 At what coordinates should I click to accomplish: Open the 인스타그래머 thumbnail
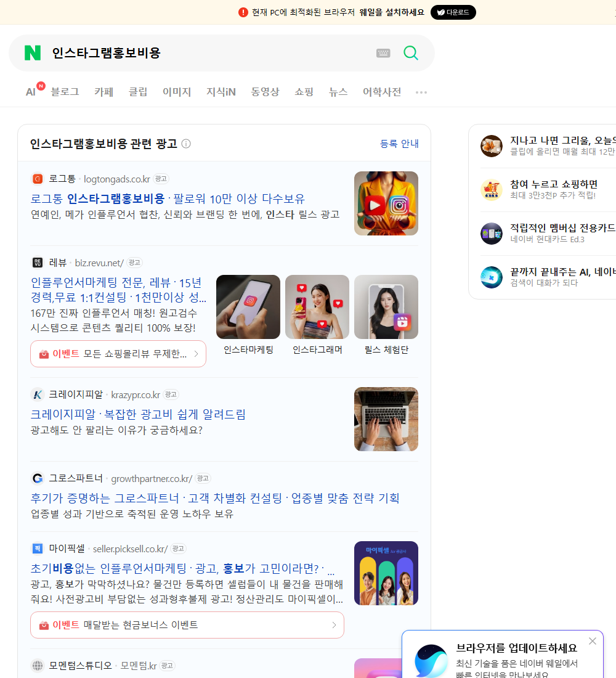tap(317, 307)
